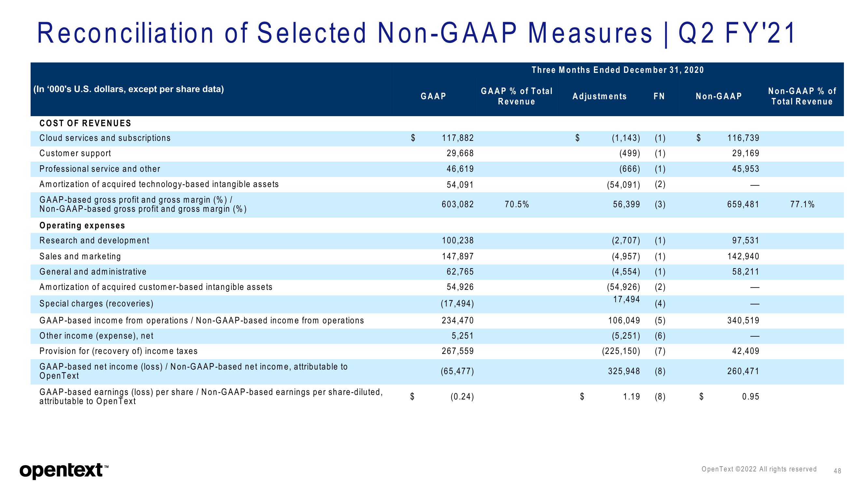Click Non-GAAP value 97,531
The height and width of the screenshot is (488, 868).
(x=746, y=240)
